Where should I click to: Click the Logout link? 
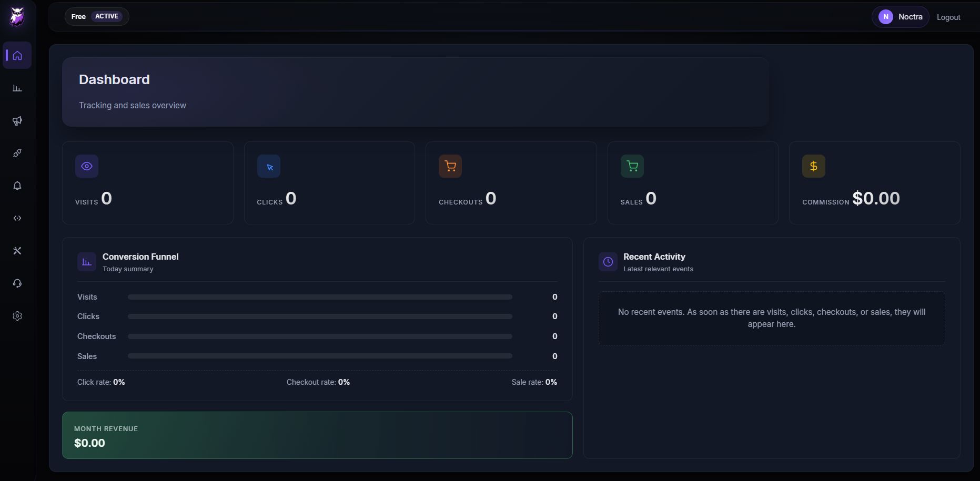(x=948, y=17)
